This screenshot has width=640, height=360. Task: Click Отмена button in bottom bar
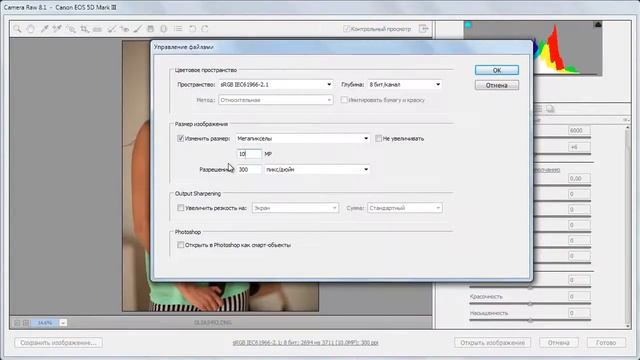click(558, 343)
